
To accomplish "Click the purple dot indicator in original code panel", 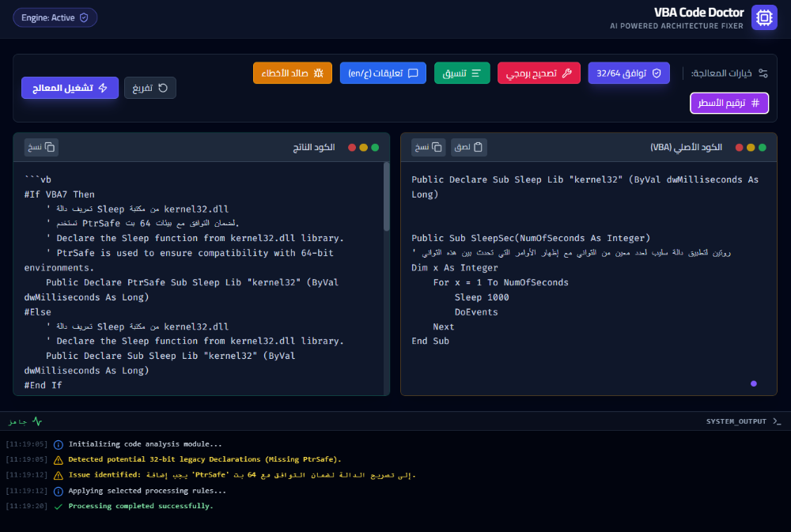I will click(753, 383).
